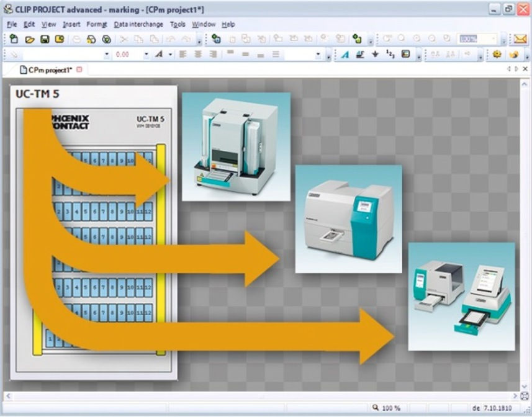The height and width of the screenshot is (417, 532).
Task: Open the File menu
Action: (12, 24)
